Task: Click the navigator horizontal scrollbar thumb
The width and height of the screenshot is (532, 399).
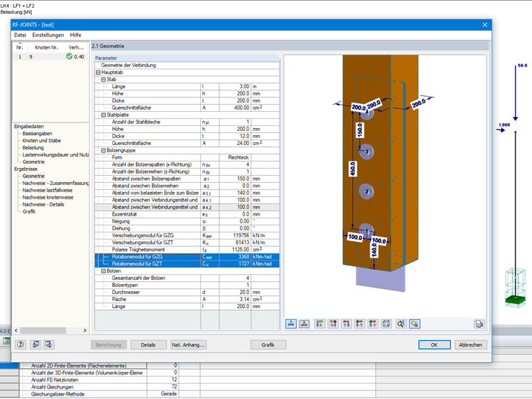Action: point(43,330)
